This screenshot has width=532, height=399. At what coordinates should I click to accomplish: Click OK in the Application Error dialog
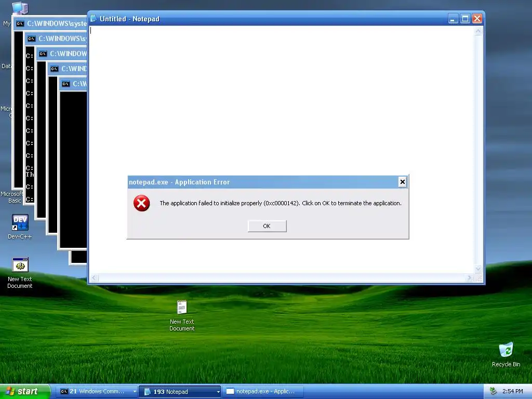pyautogui.click(x=267, y=226)
